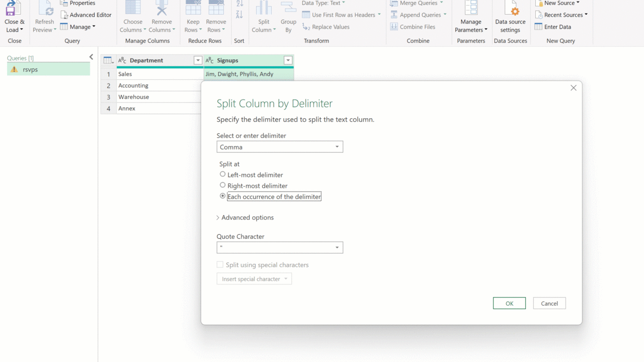644x362 pixels.
Task: Click the Close & Load icon
Action: pyautogui.click(x=14, y=9)
